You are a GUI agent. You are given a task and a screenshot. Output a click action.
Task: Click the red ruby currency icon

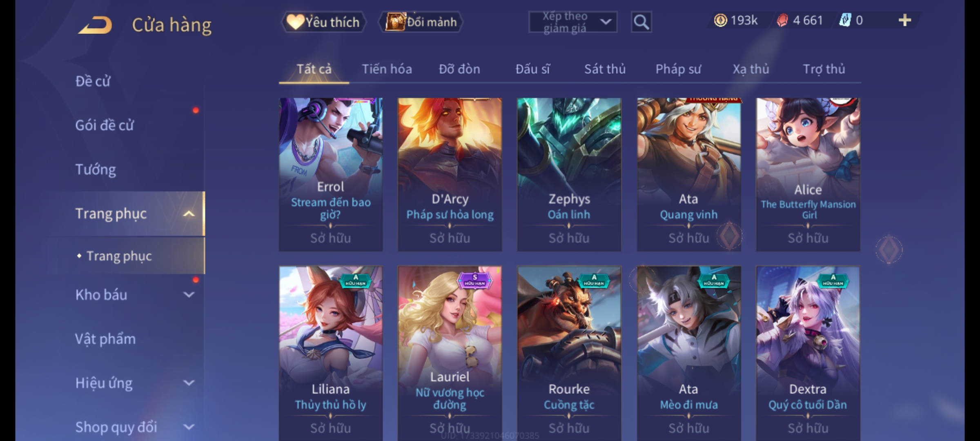pyautogui.click(x=782, y=20)
